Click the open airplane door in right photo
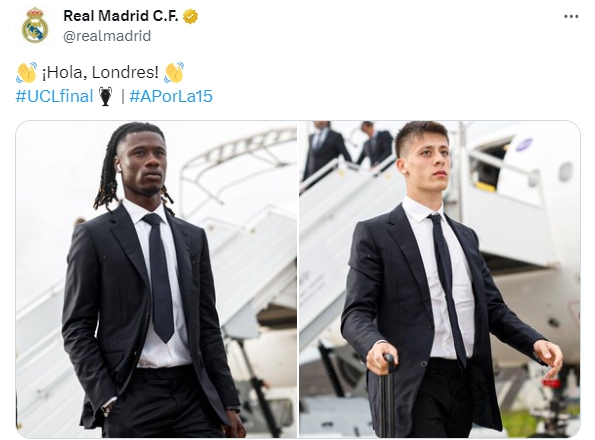Viewport: 595px width, 440px height. [489, 165]
